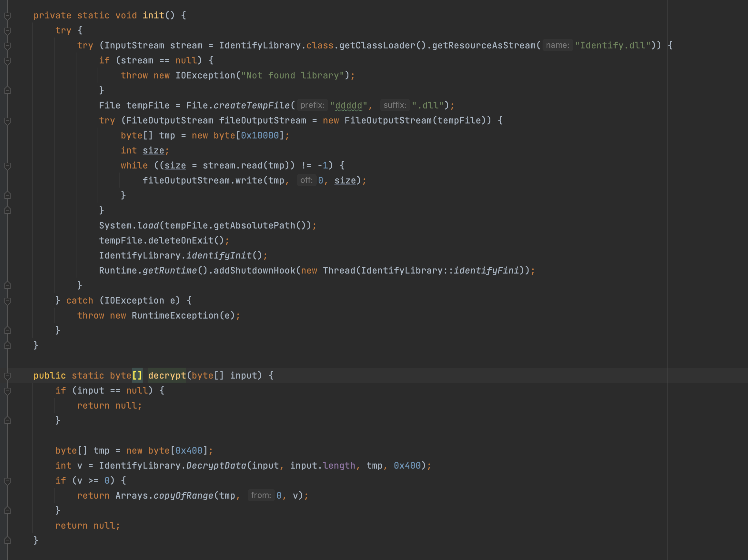Fold the while loop block in gutter
Screen dimensions: 748x560
click(8, 166)
